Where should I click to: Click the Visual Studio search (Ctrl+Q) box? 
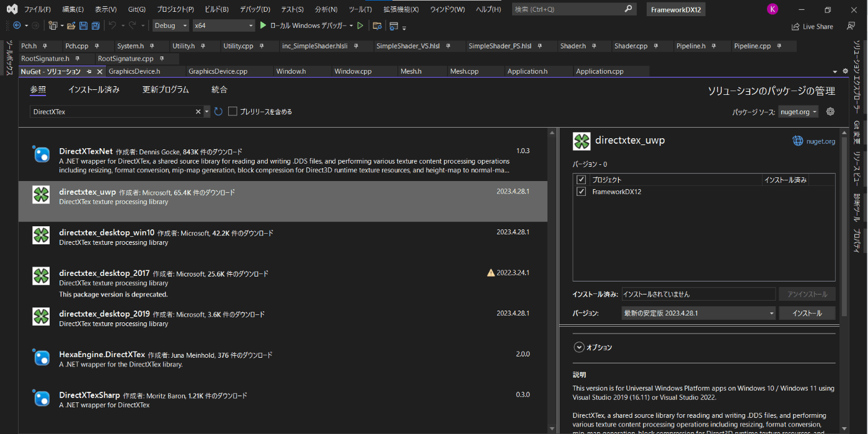tap(574, 9)
